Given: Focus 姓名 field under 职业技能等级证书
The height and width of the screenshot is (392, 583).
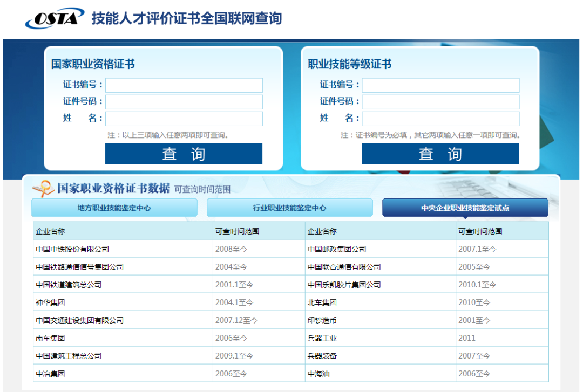Looking at the screenshot, I should (440, 119).
